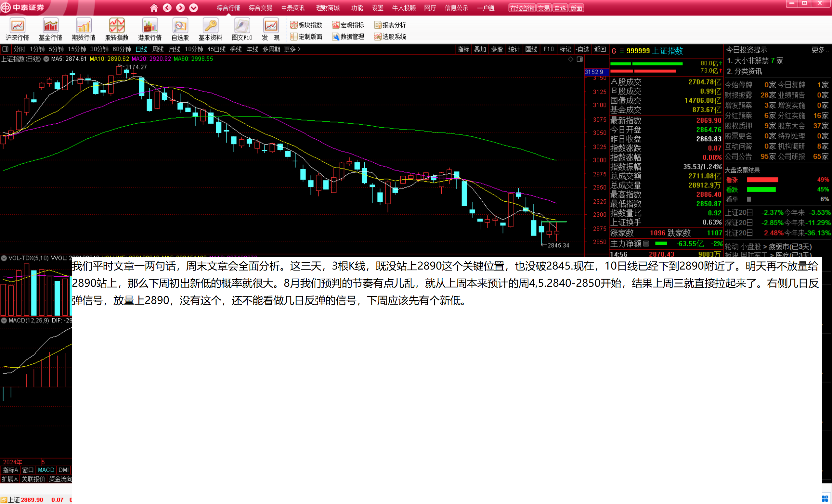
Task: Select the MACD indicator tab at bottom
Action: click(x=46, y=470)
